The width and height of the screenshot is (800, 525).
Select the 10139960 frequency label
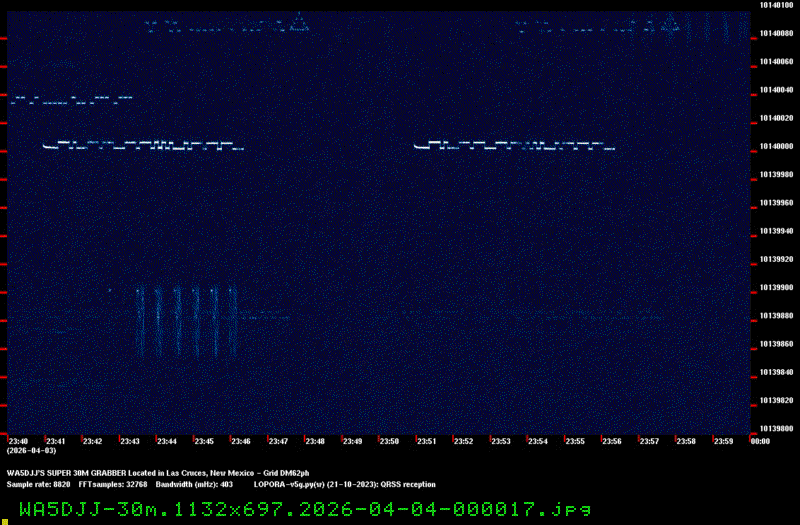coord(776,203)
